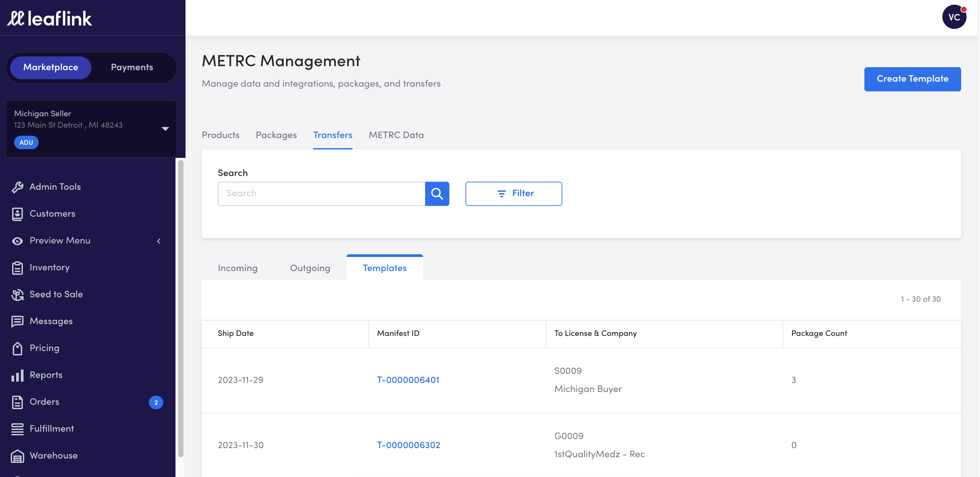Switch to Marketplace mode
This screenshot has width=980, height=477.
51,67
